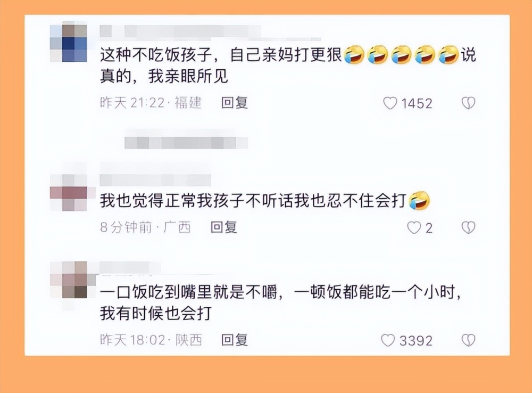Expand the blurred replies row under first comment
Image resolution: width=532 pixels, height=393 pixels.
pos(186,143)
